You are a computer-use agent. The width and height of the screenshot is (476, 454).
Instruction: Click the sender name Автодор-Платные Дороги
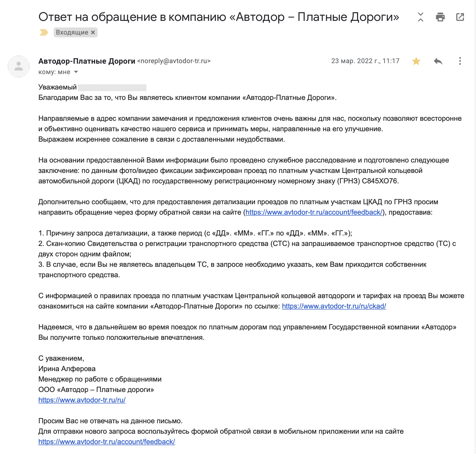click(x=87, y=61)
